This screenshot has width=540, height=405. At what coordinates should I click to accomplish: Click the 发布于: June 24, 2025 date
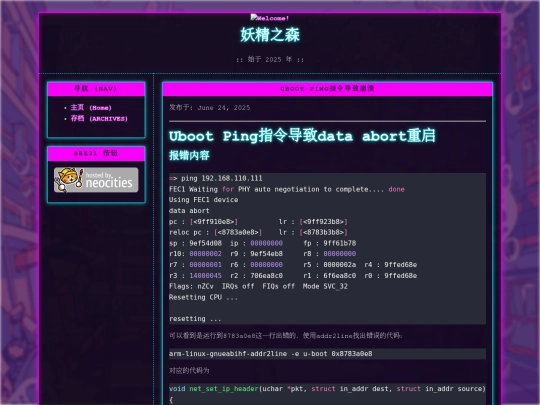[209, 107]
